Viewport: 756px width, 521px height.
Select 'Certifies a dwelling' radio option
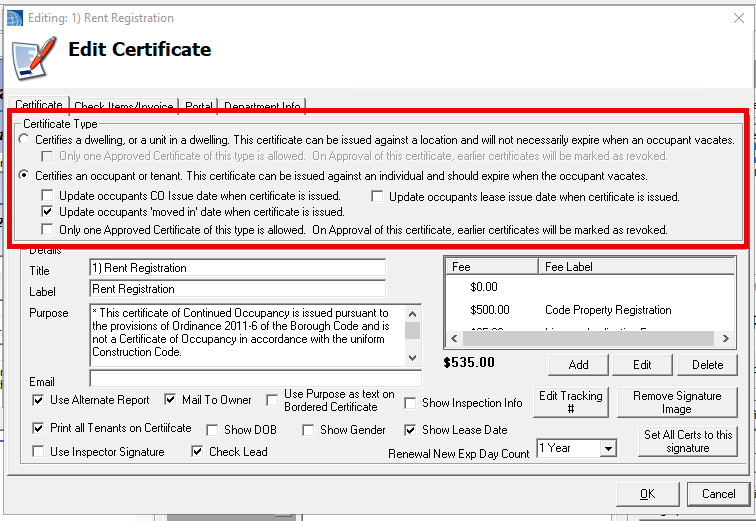(25, 140)
